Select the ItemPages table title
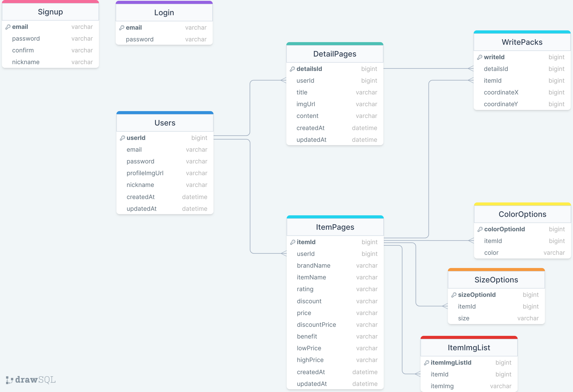573x392 pixels. tap(335, 227)
